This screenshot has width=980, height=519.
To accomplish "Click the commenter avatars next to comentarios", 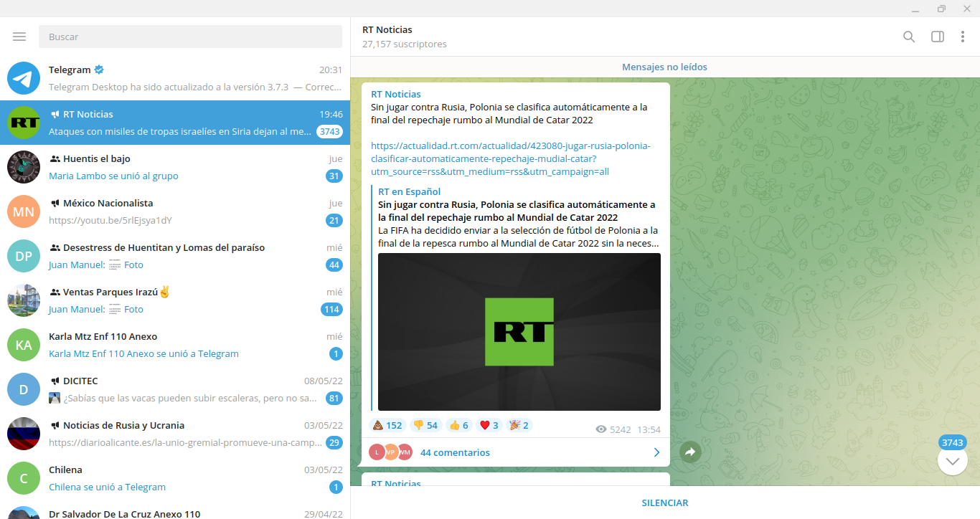I will [391, 452].
